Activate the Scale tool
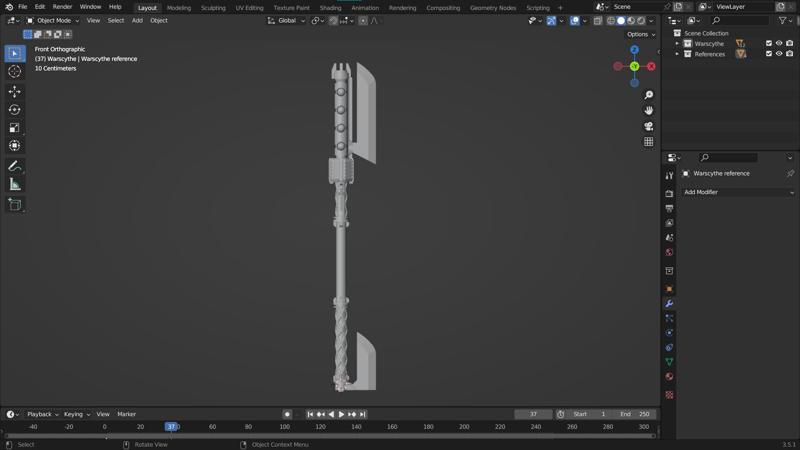This screenshot has width=800, height=450. (14, 128)
